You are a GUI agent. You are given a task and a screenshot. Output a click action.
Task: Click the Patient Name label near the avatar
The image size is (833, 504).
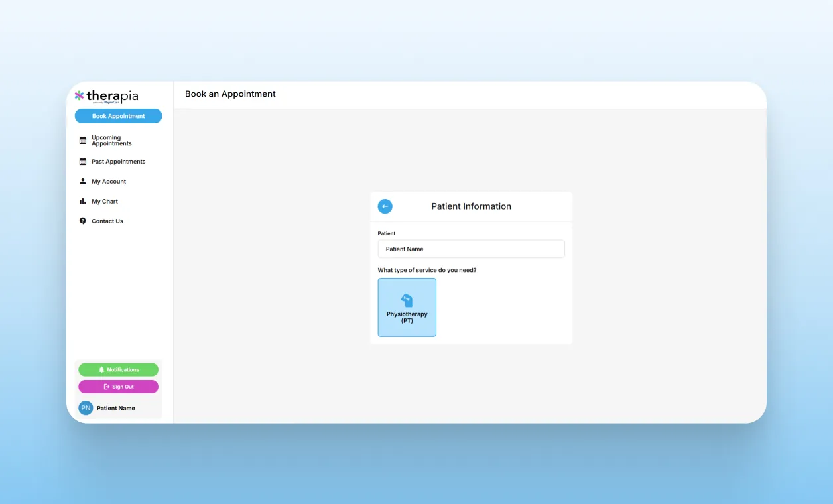tap(115, 408)
